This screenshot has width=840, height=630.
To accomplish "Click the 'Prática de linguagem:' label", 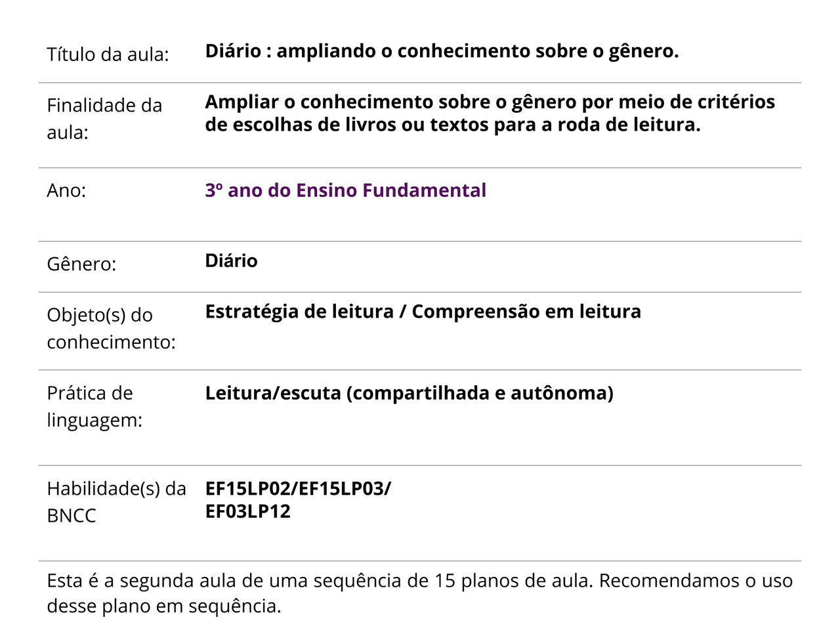I will pos(94,406).
